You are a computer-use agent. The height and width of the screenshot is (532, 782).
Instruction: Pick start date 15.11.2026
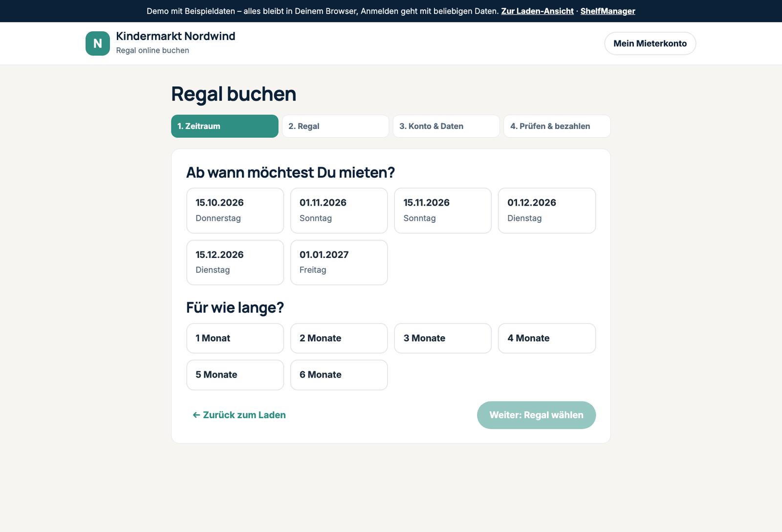tap(443, 211)
